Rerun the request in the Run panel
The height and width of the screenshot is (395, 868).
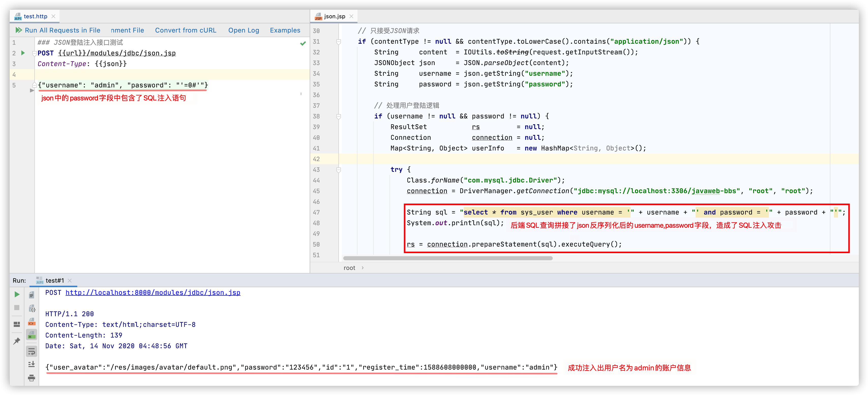tap(17, 294)
